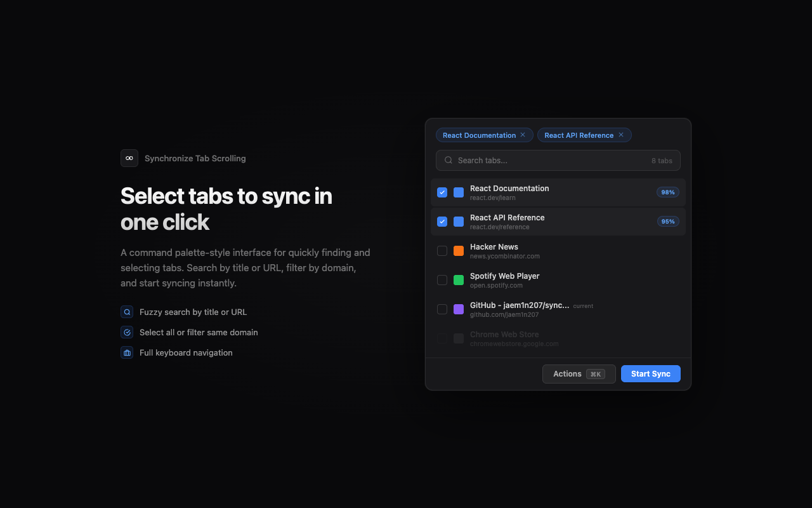The height and width of the screenshot is (508, 812).
Task: Uncheck the React Documentation checkbox
Action: pos(442,192)
